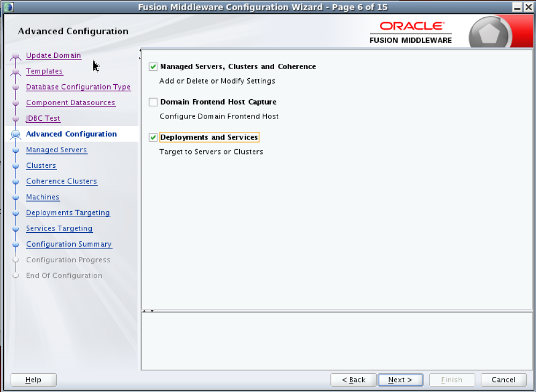Click the Templates step bullet icon
536x392 pixels.
click(16, 71)
